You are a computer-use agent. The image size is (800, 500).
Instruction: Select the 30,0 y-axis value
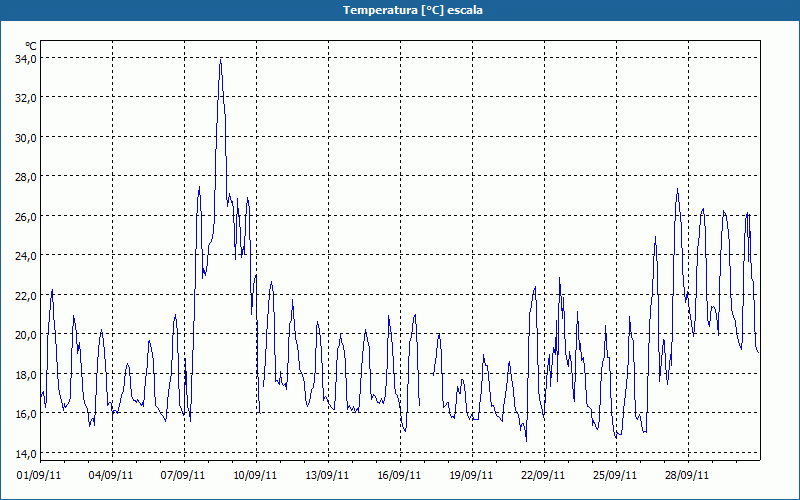pos(26,137)
